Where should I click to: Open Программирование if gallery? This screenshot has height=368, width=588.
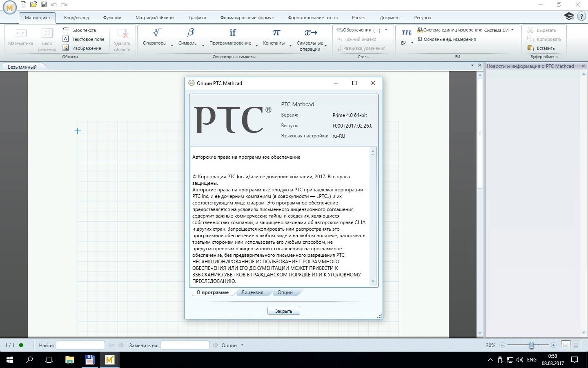[230, 37]
